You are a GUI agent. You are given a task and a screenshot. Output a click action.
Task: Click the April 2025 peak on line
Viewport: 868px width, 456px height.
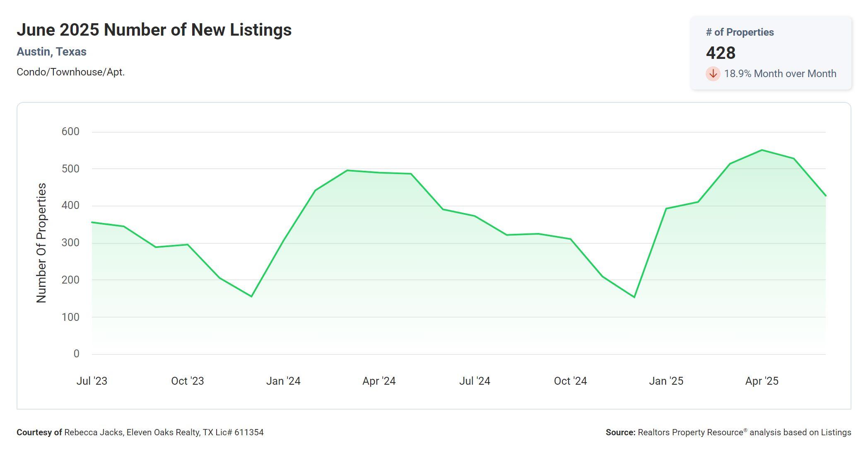762,150
